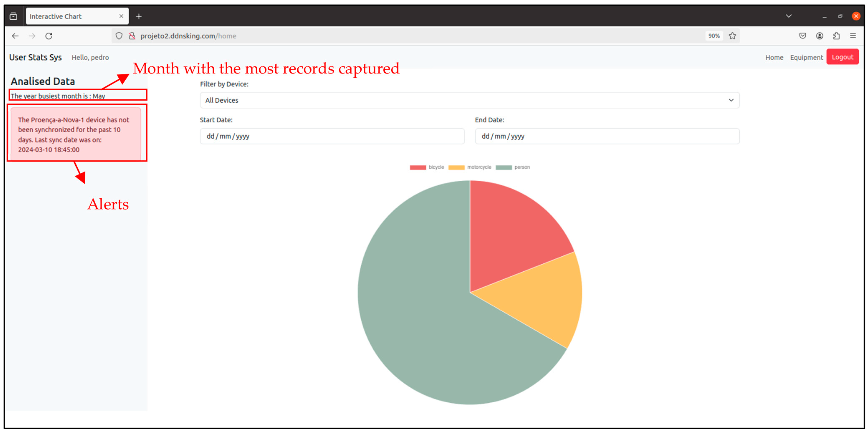Screen dimensions: 868x432
Task: Go to the Home nav item
Action: 774,57
